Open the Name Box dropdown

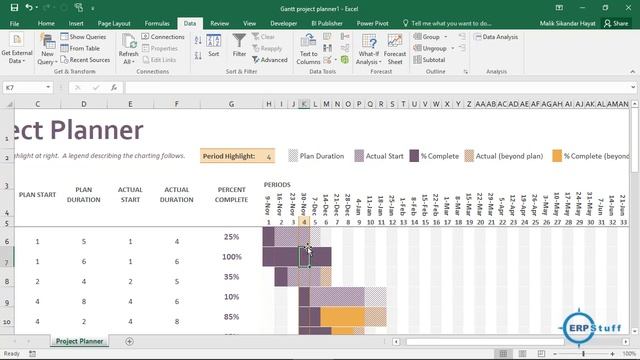48,87
